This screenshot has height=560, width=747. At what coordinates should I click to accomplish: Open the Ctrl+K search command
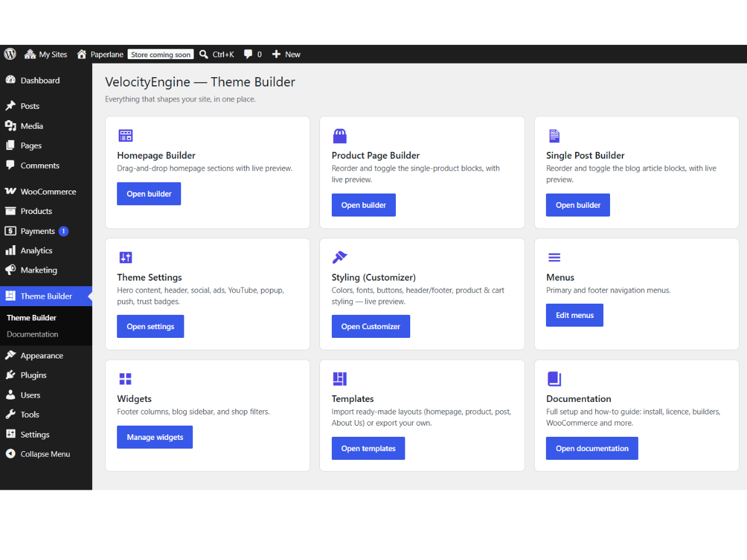coord(217,54)
